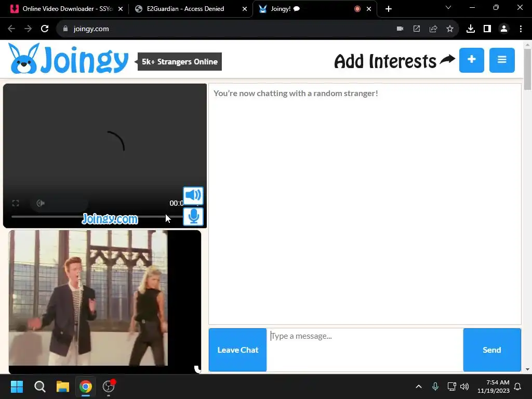
Task: Open Chrome downloads
Action: pos(471,29)
